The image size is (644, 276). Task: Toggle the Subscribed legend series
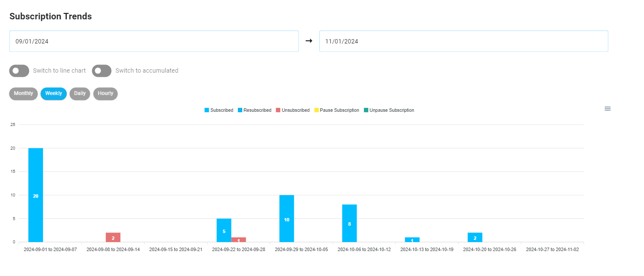(x=219, y=110)
